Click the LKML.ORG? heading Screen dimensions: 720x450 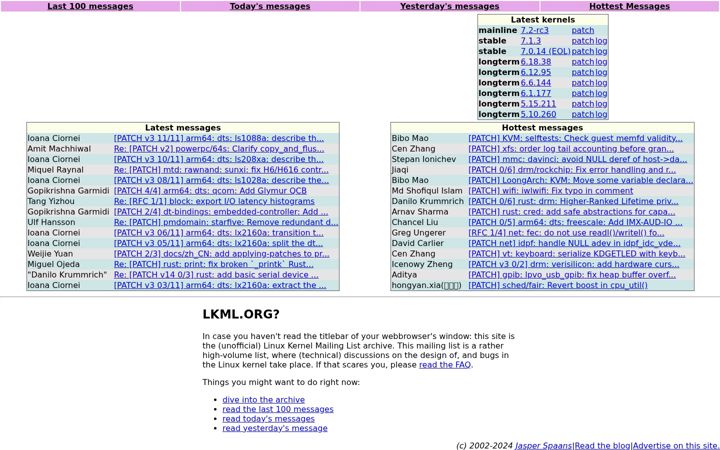click(241, 314)
